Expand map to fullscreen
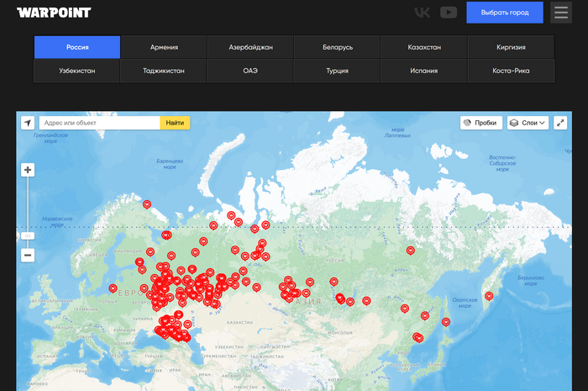 (560, 123)
